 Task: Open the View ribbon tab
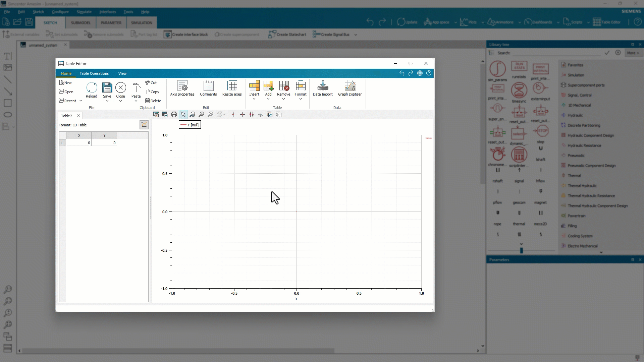click(x=122, y=73)
